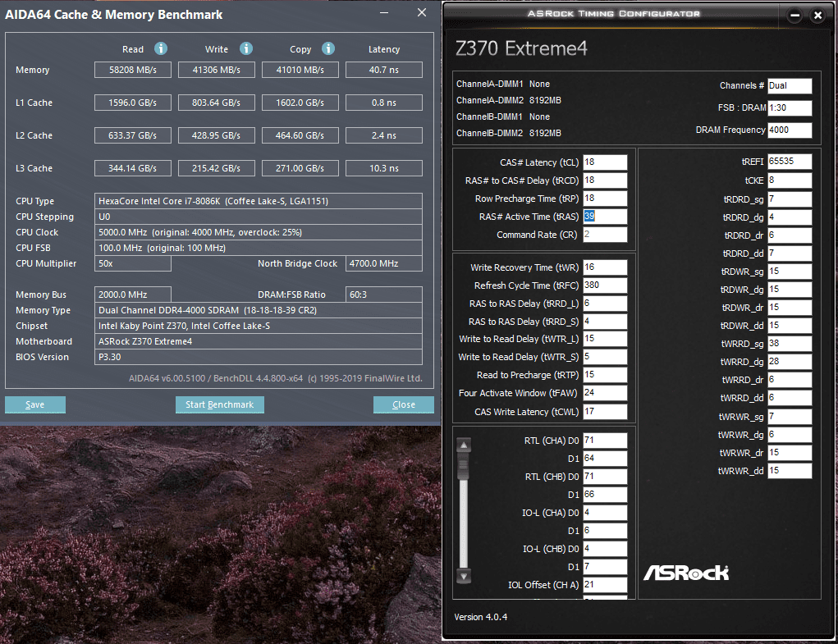Start the memory benchmark
This screenshot has width=838, height=644.
[220, 404]
